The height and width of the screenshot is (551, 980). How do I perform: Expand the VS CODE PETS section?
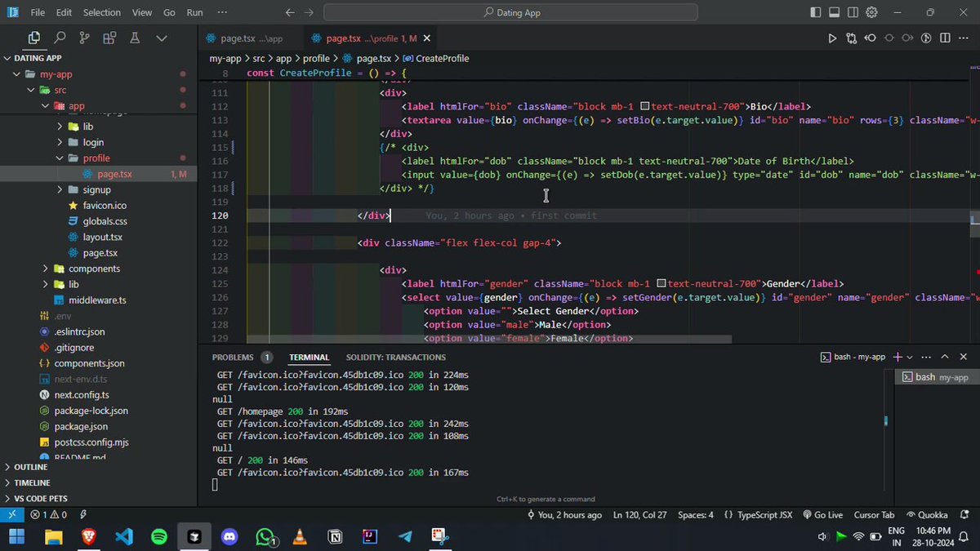tap(98, 498)
